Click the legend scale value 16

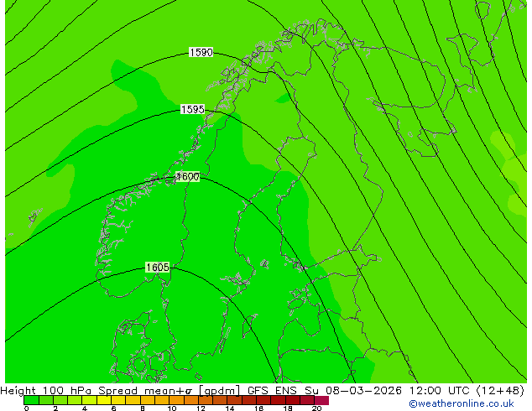coord(259,408)
